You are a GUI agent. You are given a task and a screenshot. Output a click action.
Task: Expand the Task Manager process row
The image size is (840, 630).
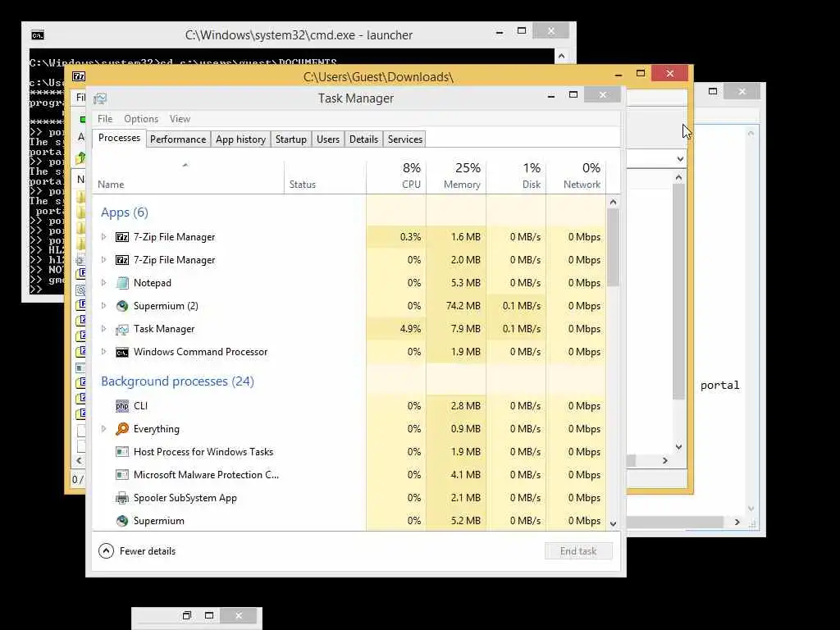(104, 329)
